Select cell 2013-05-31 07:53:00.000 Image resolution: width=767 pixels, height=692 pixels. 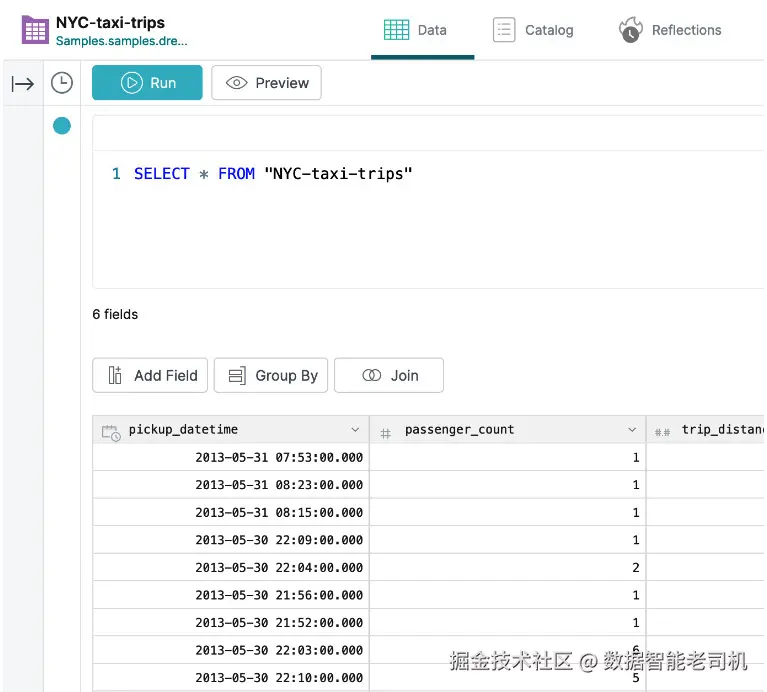tap(231, 457)
